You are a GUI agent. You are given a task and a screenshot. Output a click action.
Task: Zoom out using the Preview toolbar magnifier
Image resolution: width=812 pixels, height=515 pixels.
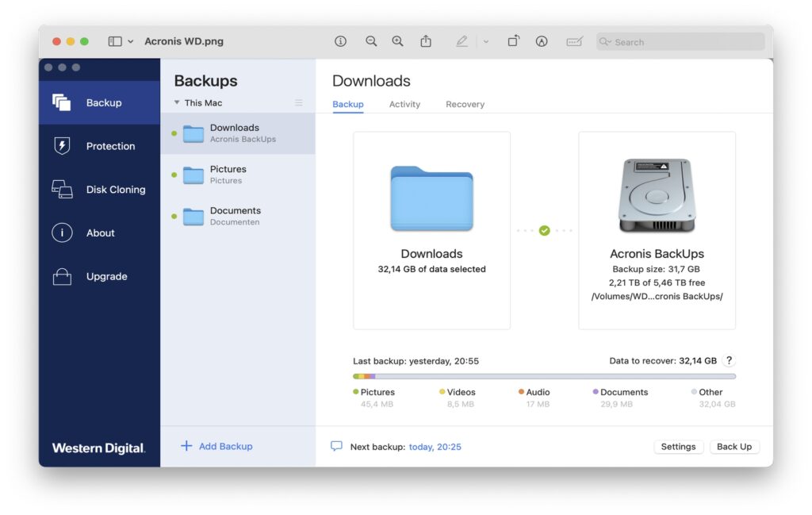(371, 41)
